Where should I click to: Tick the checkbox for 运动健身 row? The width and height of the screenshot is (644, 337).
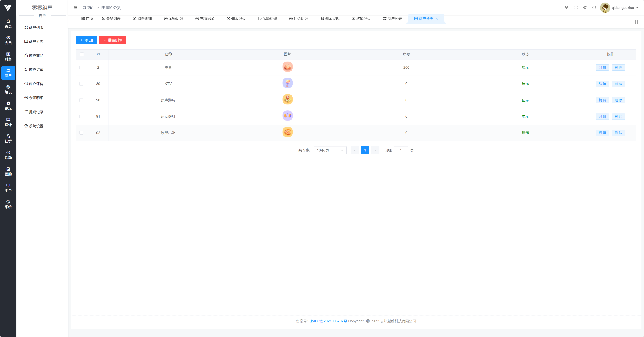pos(81,117)
